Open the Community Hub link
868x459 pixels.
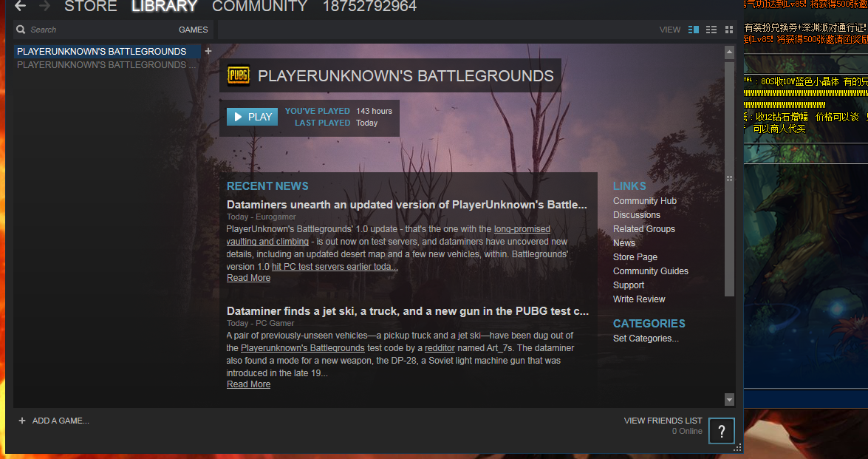tap(645, 201)
